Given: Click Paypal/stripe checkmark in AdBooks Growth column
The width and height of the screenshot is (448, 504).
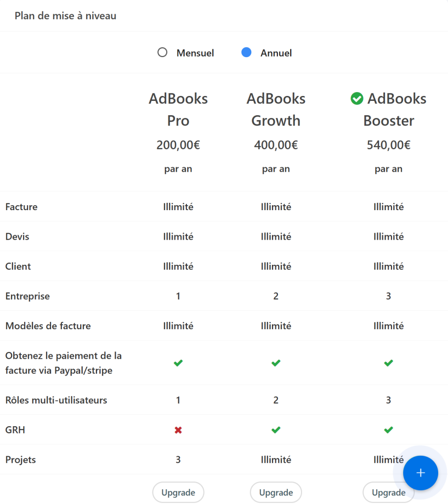Looking at the screenshot, I should coord(276,363).
